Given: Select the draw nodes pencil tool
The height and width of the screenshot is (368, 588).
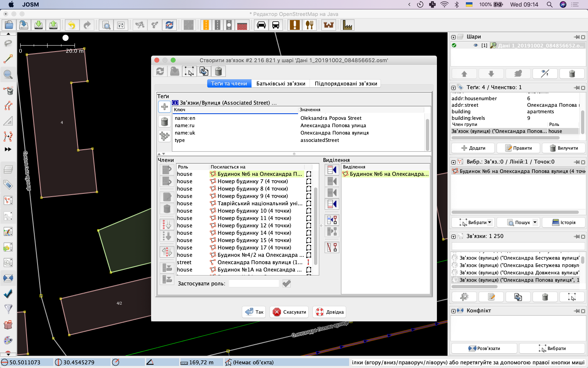Looking at the screenshot, I should 8,59.
